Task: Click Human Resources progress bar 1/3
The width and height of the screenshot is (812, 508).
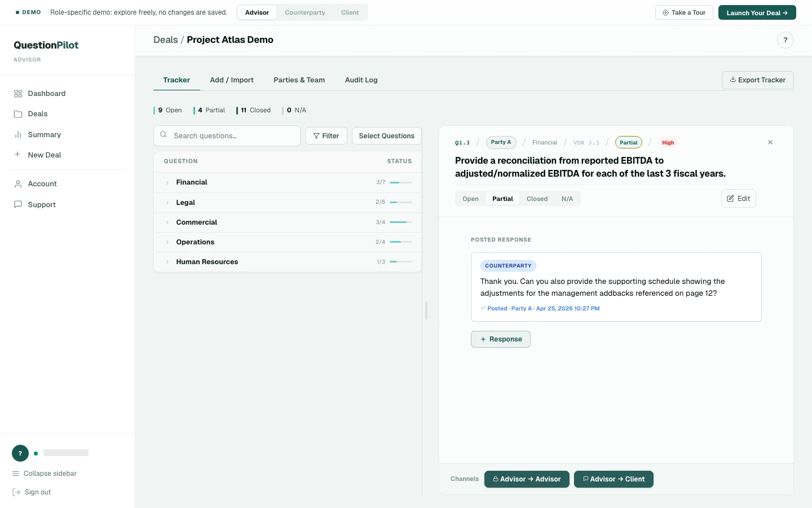Action: click(401, 262)
